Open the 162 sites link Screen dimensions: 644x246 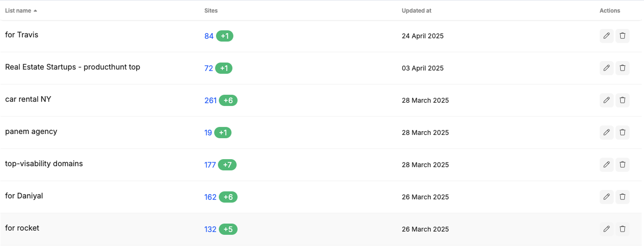pyautogui.click(x=210, y=197)
